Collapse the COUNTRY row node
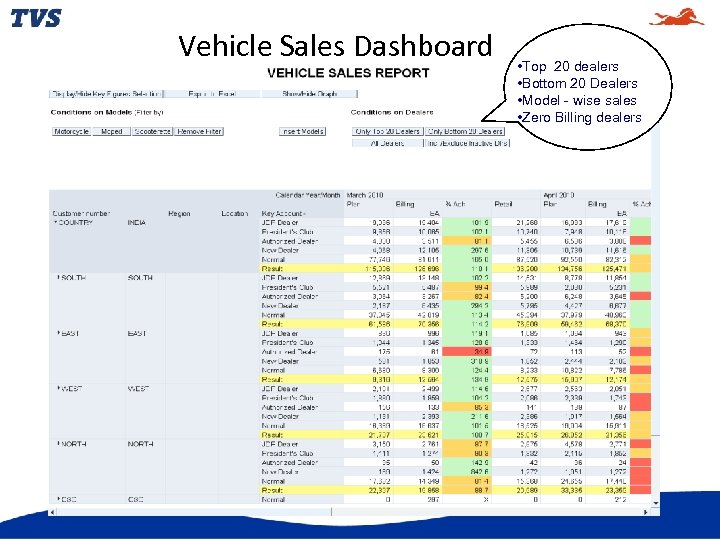Viewport: 720px width, 540px height. (x=56, y=223)
